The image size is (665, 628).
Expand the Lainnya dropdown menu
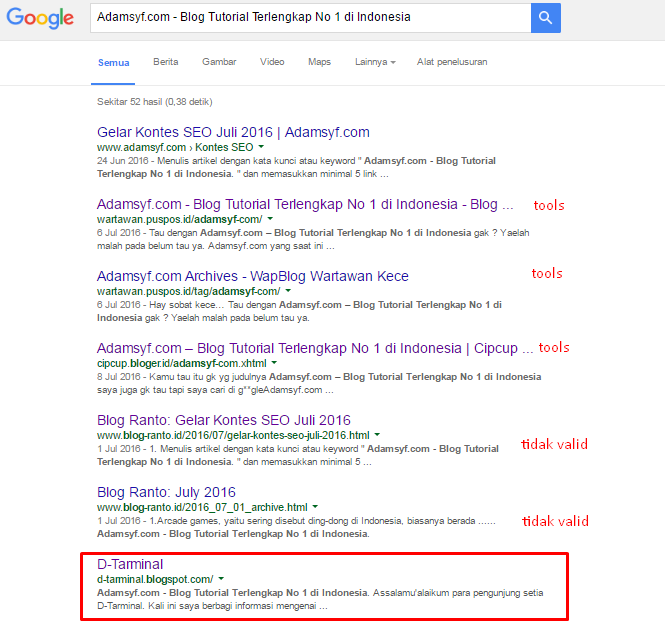click(x=375, y=62)
